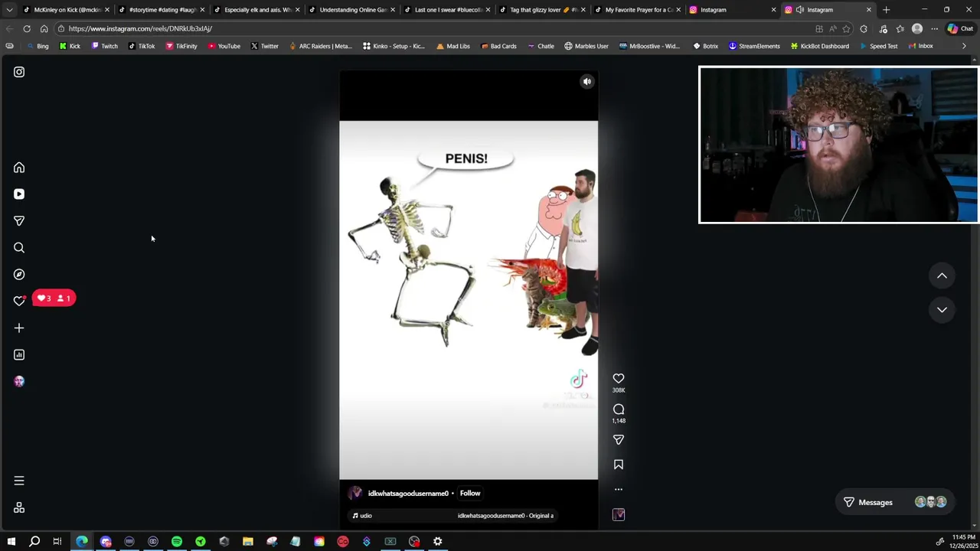Open the Dashboard chart icon in the sidebar
Screen dimensions: 980x551
click(19, 355)
